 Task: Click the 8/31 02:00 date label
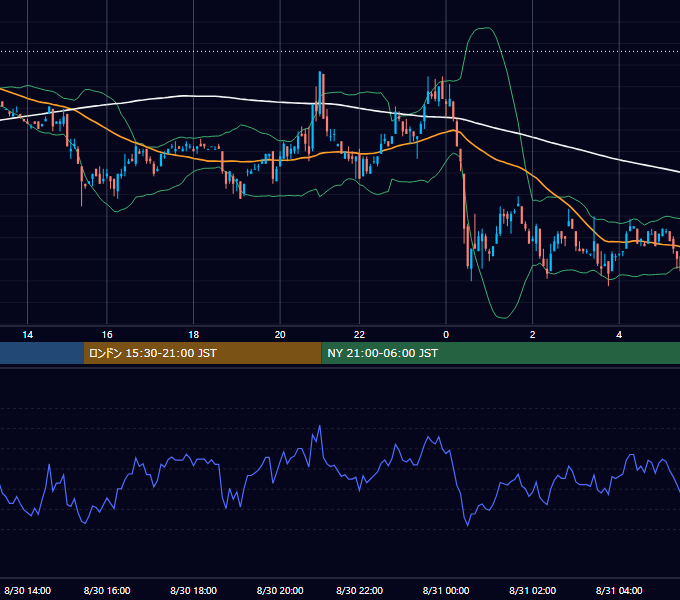pyautogui.click(x=533, y=590)
